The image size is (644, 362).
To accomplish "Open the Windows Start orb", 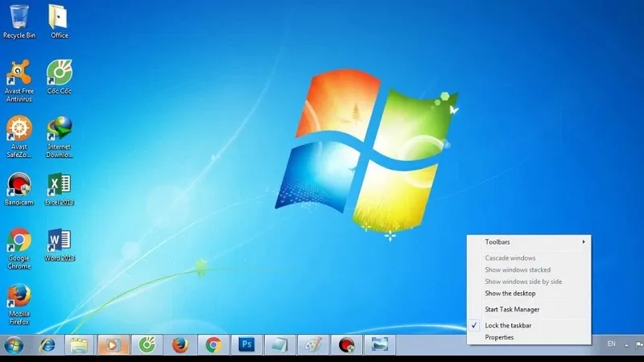I will (x=14, y=345).
